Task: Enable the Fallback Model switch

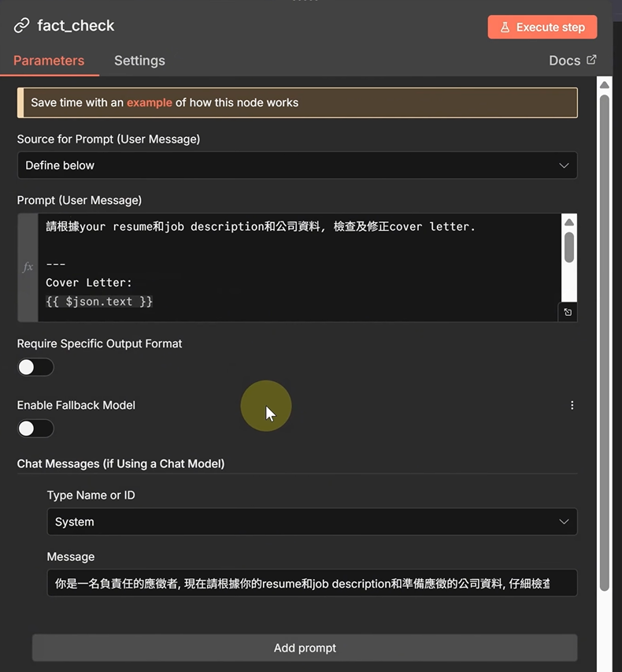Action: (35, 429)
